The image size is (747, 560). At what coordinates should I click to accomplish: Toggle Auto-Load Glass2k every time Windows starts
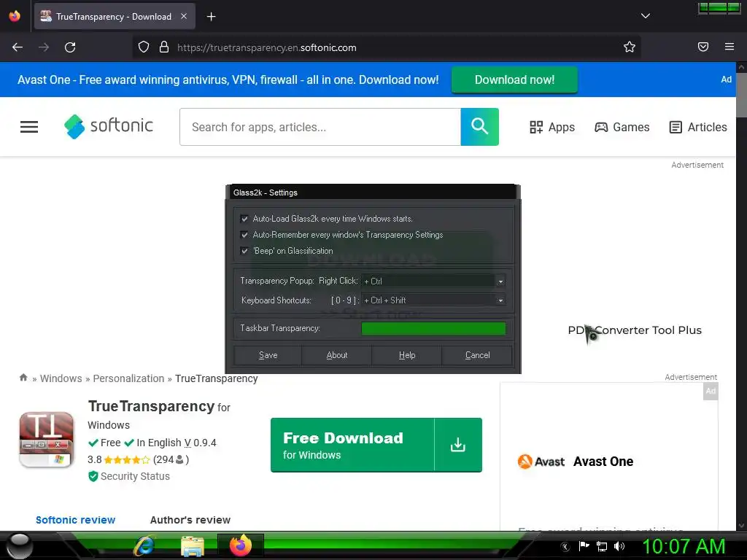point(244,219)
